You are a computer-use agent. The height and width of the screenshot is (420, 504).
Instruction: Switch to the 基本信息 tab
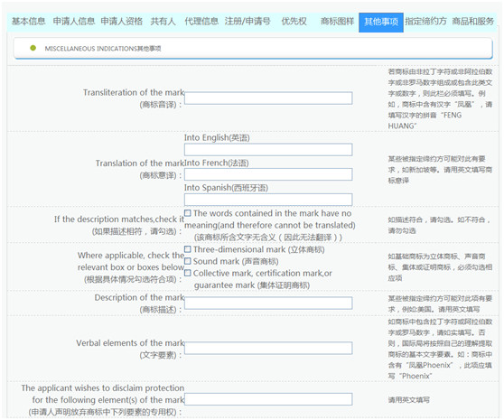point(29,21)
